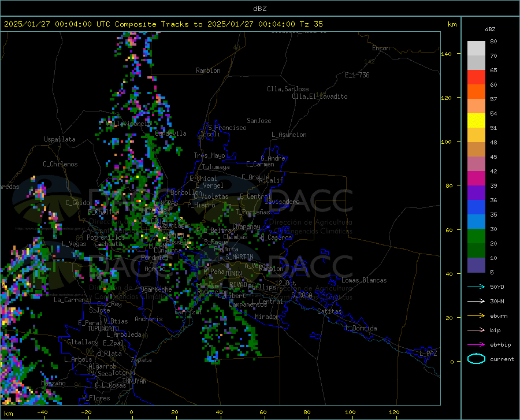520x420 pixels.
Task: Select the mauve swatch below 45
Action: coord(476,164)
